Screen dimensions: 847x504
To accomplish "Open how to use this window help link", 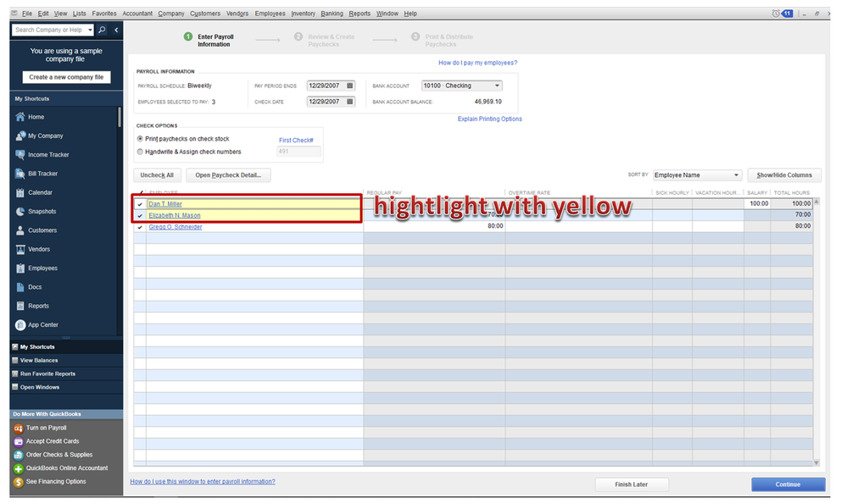I will [x=203, y=481].
